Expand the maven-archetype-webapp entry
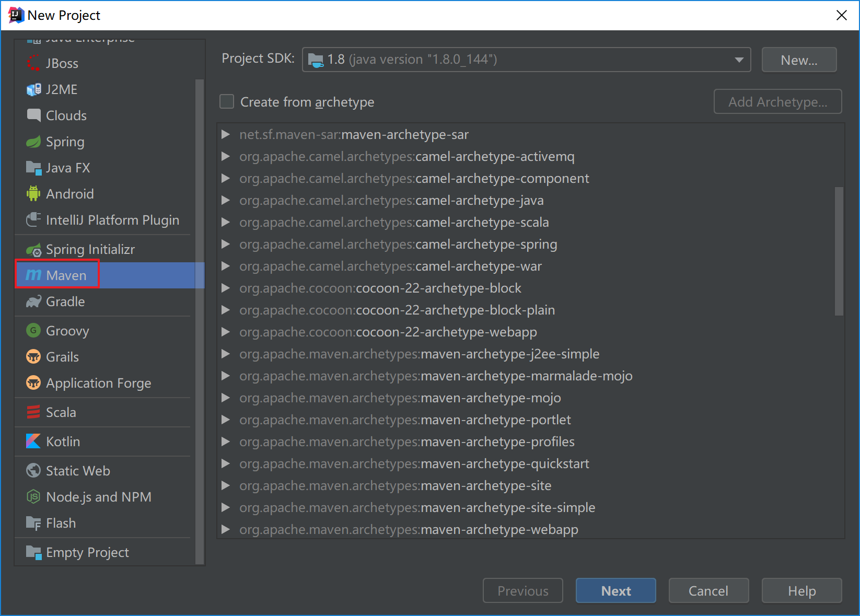860x616 pixels. pos(226,529)
